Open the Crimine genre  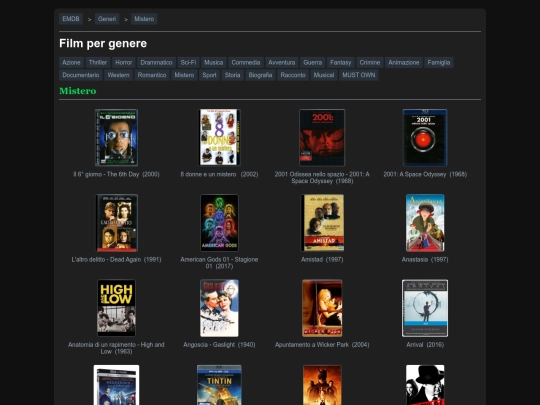coord(370,62)
